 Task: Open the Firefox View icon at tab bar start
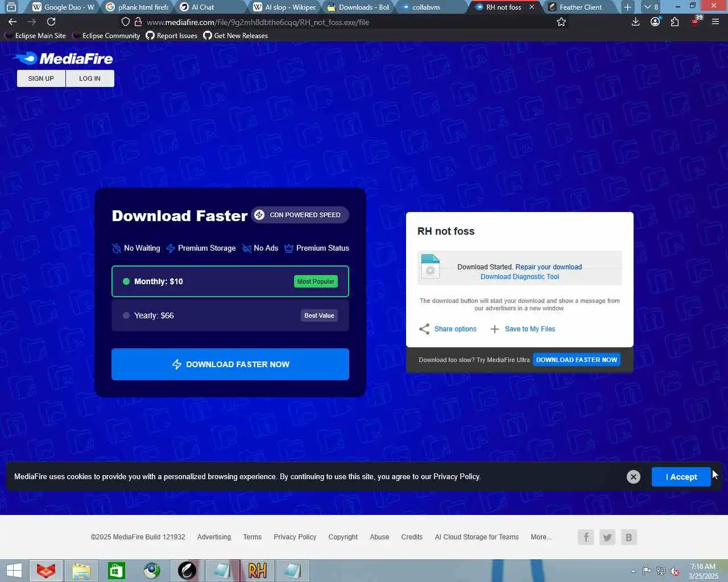(x=11, y=7)
